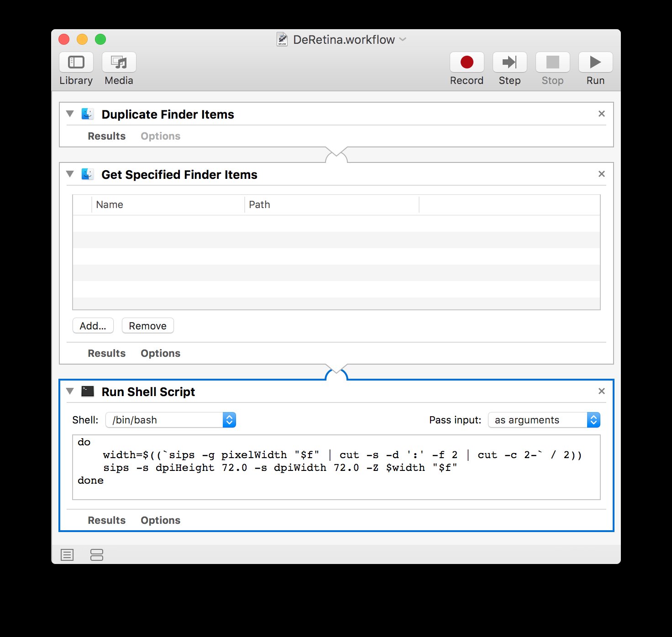
Task: Show Results of Get Specified Finder Items
Action: [x=107, y=353]
